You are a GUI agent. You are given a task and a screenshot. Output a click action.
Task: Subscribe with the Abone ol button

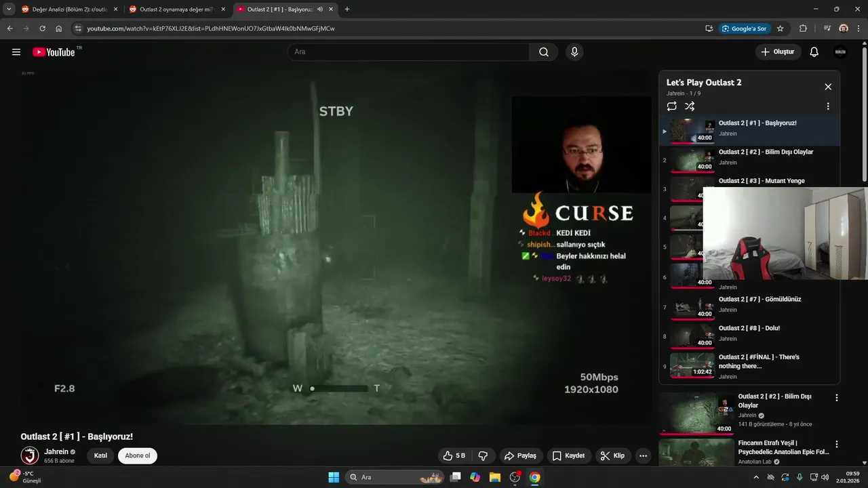[x=138, y=455]
